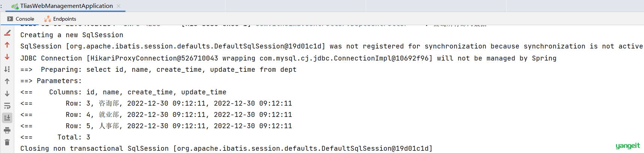
Task: Switch to the Console tab
Action: tap(21, 19)
